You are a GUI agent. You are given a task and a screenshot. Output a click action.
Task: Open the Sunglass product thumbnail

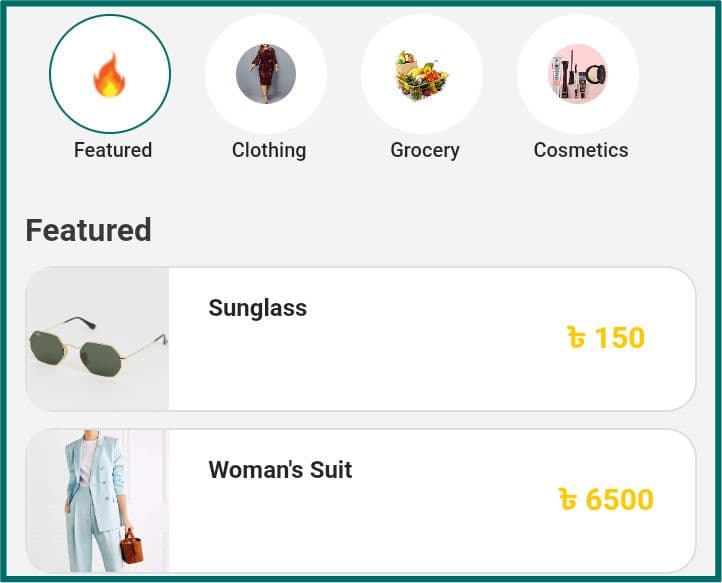(x=97, y=339)
